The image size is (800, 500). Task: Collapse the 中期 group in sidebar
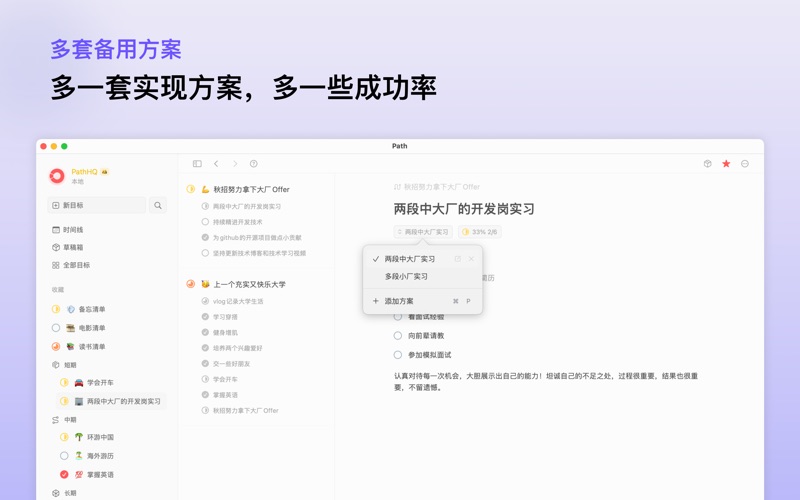point(56,420)
